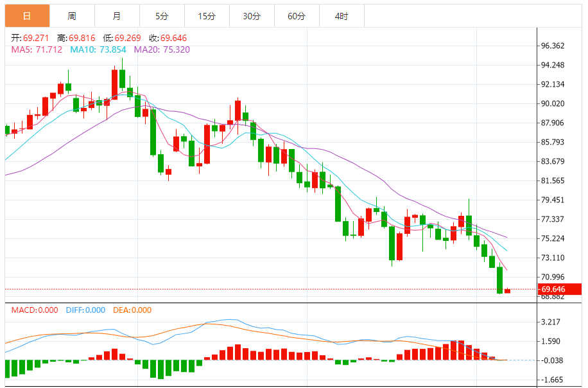Click the MA20: 75.320 label
The width and height of the screenshot is (588, 388).
pos(162,49)
